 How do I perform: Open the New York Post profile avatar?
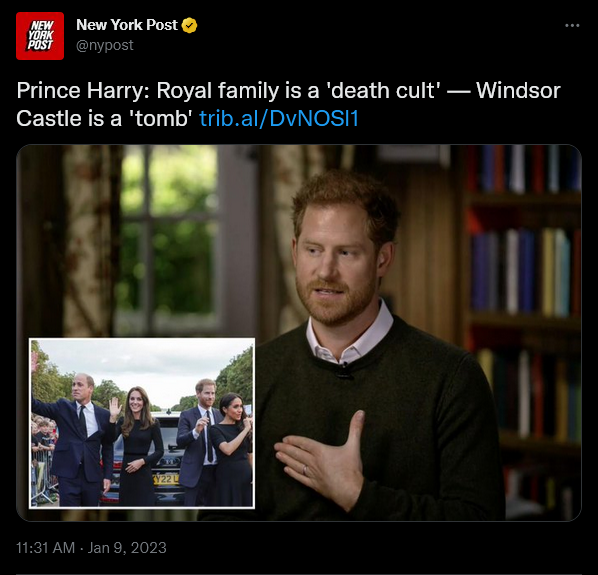(40, 36)
